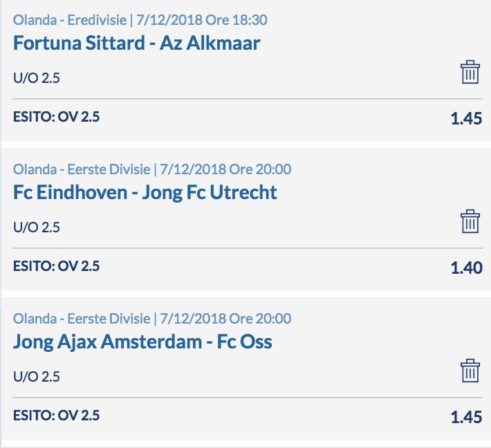
Task: Click ESITO: OV 2.5 in Fortuna Sittard bet
Action: coord(57,117)
